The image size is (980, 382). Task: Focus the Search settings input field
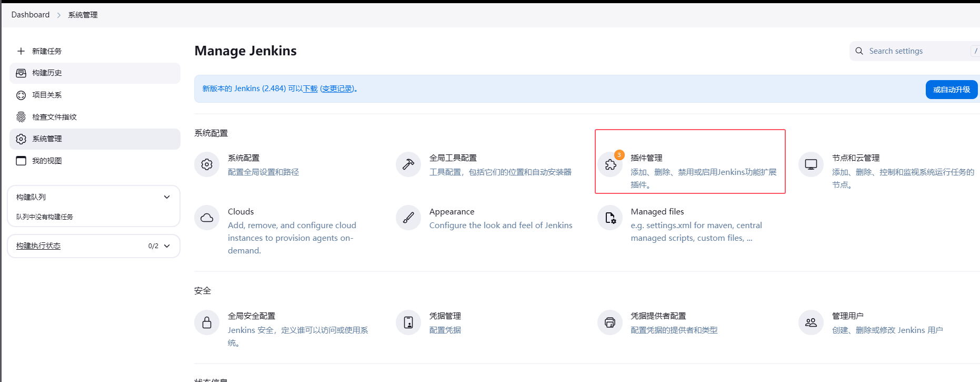(916, 51)
